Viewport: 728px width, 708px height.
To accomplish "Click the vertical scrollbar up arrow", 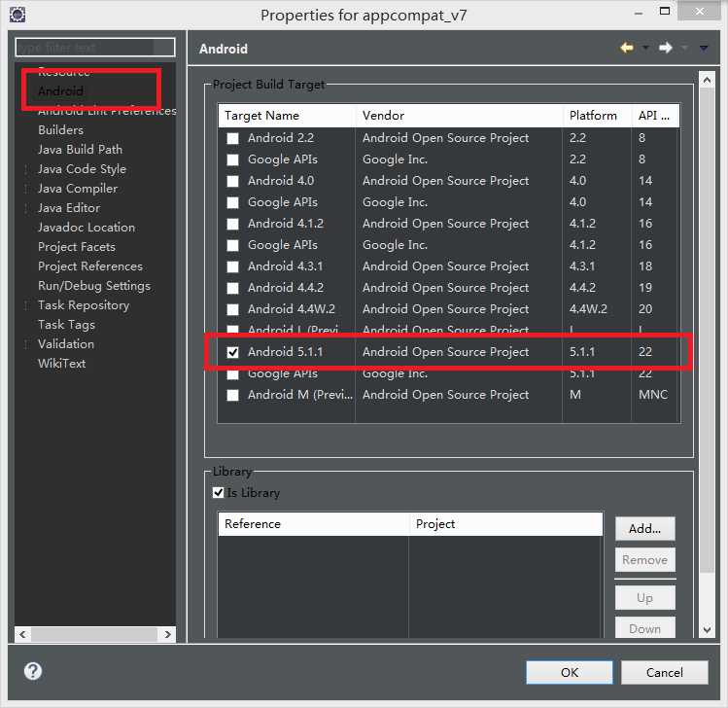I will [x=707, y=80].
